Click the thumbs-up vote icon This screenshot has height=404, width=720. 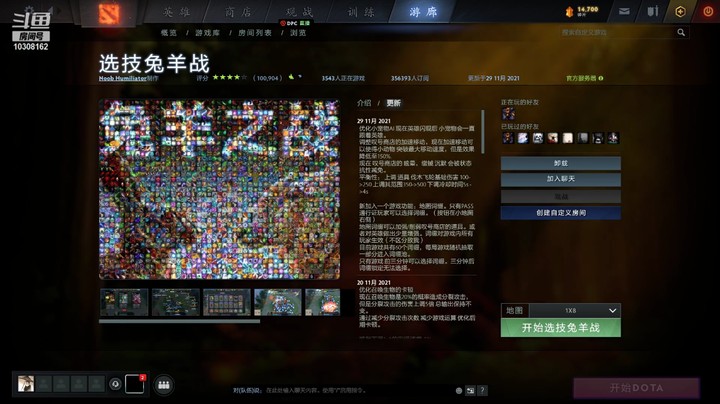point(291,77)
